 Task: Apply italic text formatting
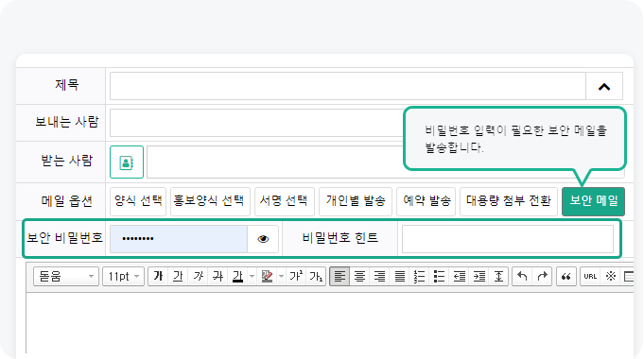tap(198, 276)
